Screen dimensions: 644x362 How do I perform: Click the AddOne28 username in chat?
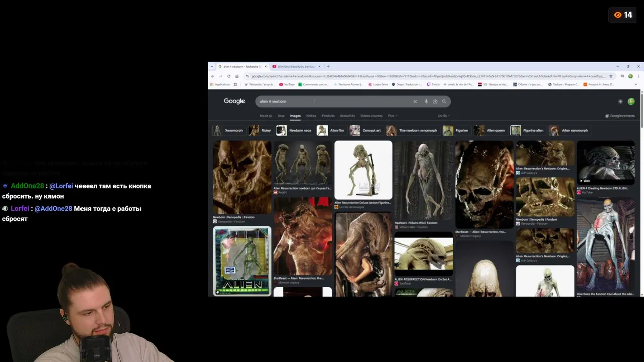click(x=27, y=186)
